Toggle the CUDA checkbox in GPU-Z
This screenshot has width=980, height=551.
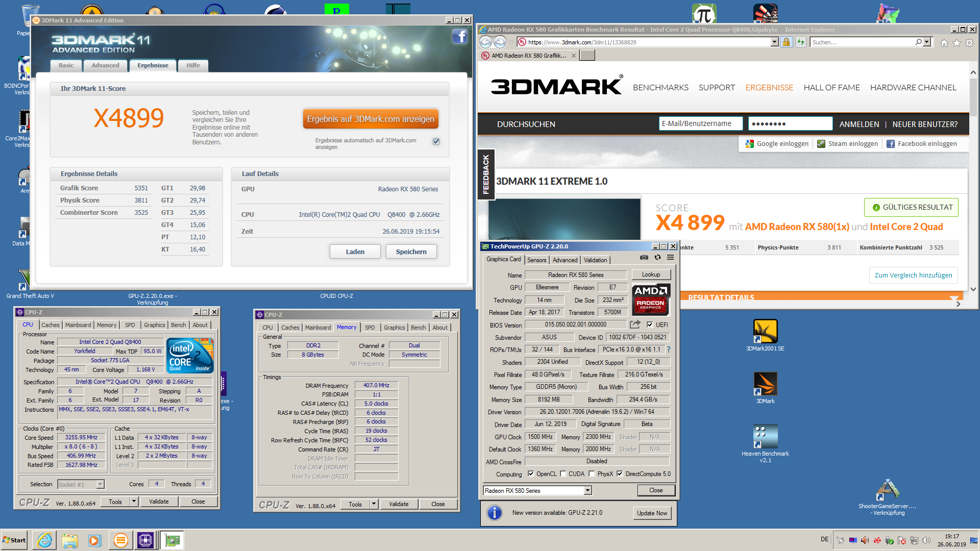pyautogui.click(x=563, y=473)
